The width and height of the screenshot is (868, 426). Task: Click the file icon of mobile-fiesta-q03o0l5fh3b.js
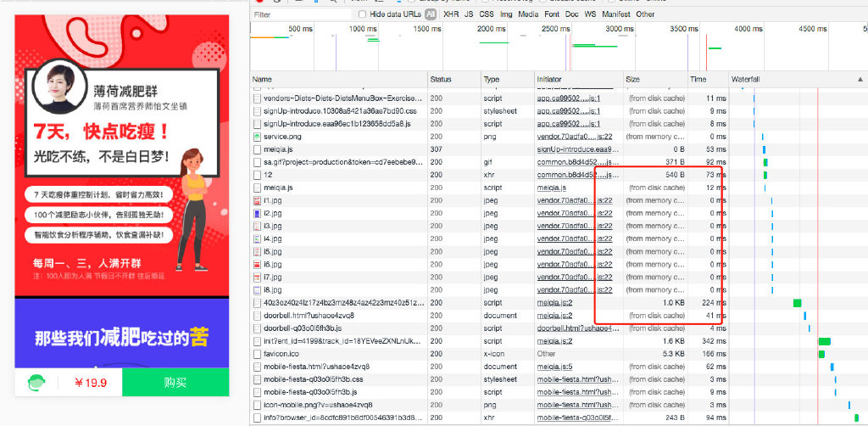tap(257, 392)
